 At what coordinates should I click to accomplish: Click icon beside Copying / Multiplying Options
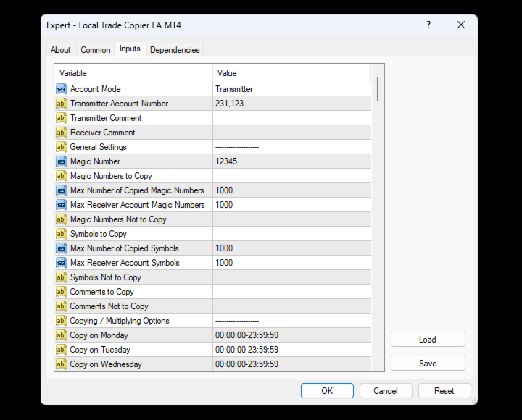[61, 321]
